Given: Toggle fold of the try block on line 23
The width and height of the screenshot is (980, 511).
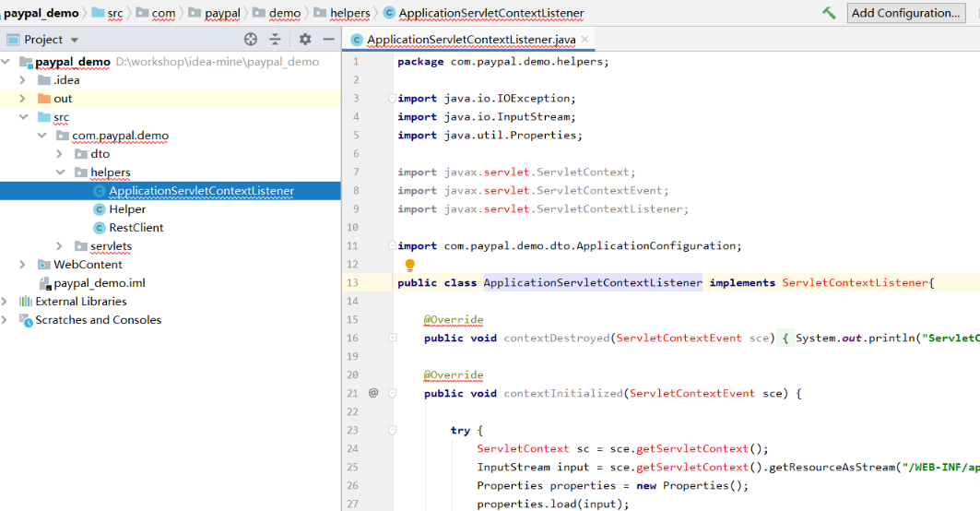Looking at the screenshot, I should tap(392, 431).
